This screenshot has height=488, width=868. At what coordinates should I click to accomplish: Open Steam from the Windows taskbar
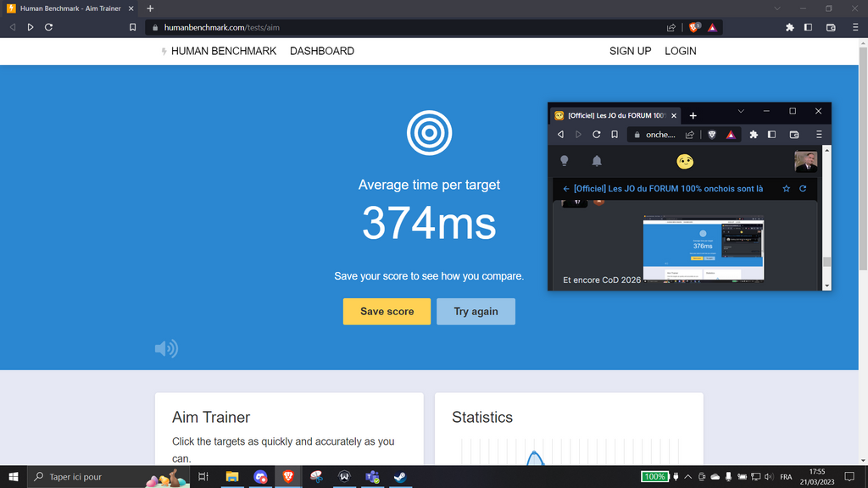(x=398, y=477)
